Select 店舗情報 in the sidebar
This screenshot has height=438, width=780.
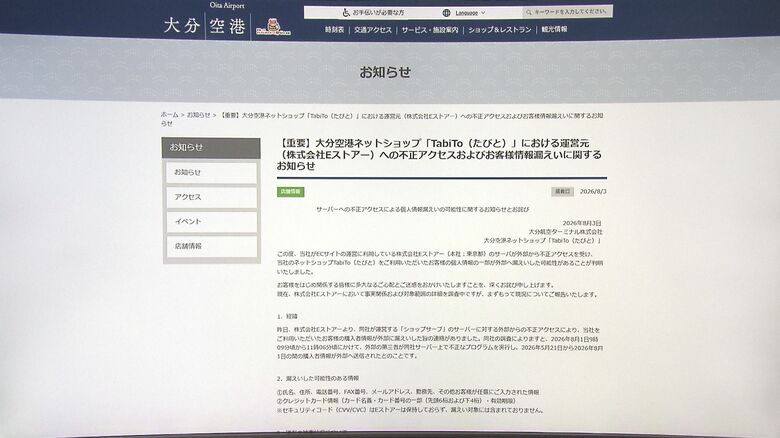click(211, 246)
